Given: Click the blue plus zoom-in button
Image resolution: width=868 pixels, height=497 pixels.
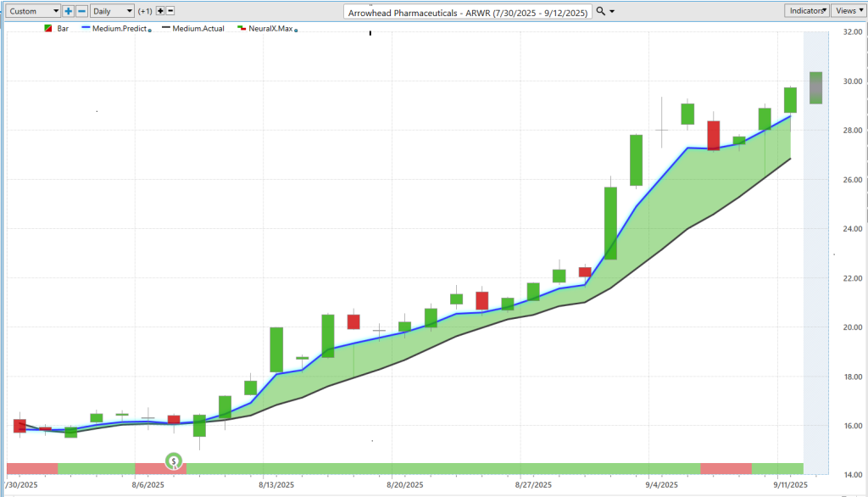Looking at the screenshot, I should 68,11.
